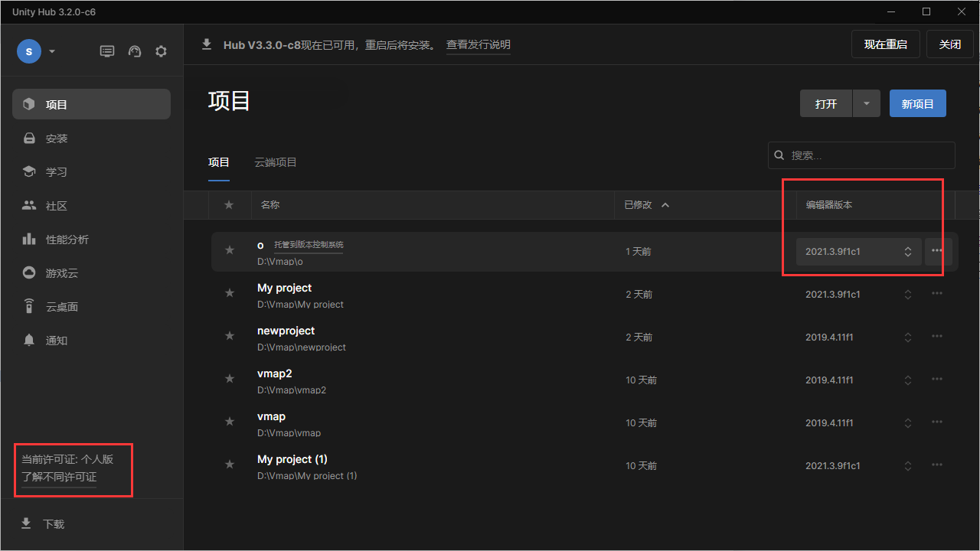
Task: Expand the account dropdown arrow
Action: click(x=52, y=51)
